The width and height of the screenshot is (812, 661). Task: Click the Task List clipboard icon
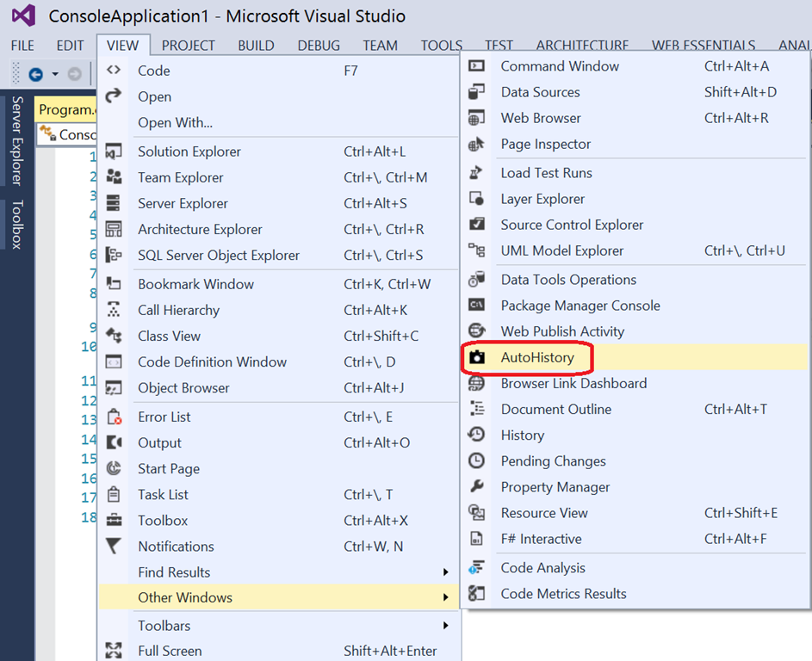pos(114,494)
